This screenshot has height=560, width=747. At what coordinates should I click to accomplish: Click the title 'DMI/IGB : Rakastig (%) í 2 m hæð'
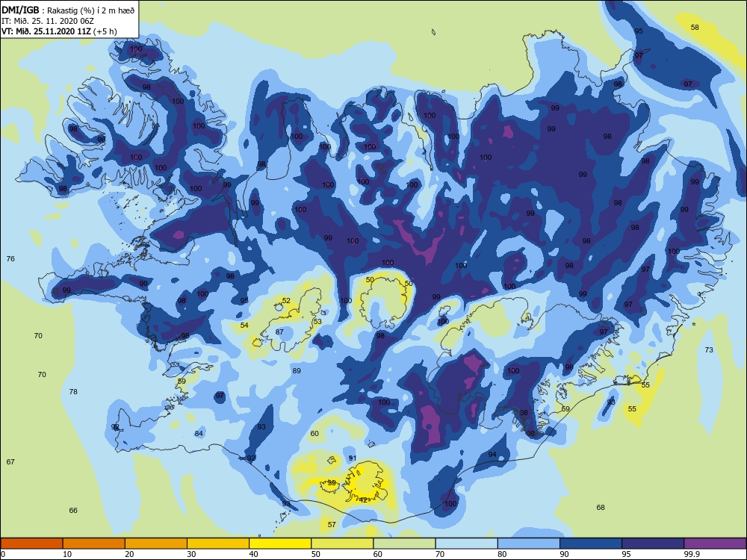pos(68,10)
